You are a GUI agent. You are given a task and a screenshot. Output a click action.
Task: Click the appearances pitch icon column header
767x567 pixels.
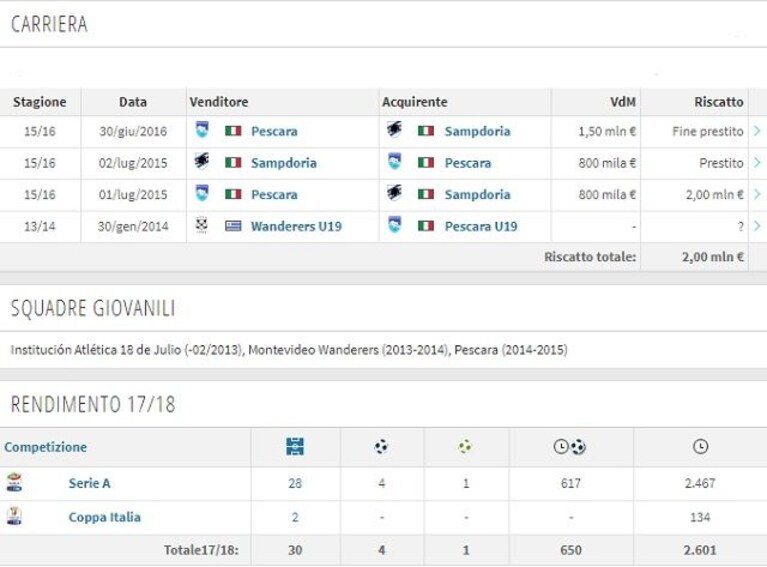click(x=295, y=446)
